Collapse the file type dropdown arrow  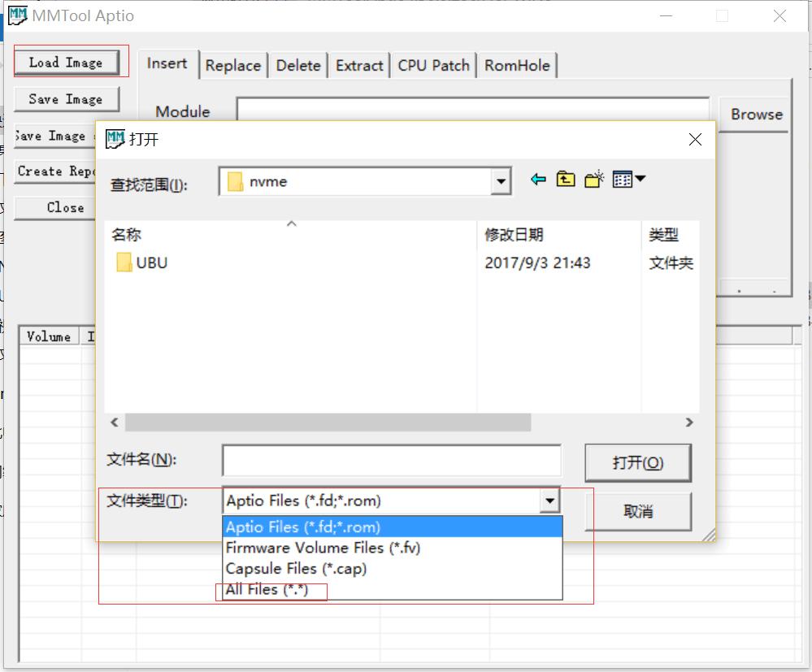550,501
